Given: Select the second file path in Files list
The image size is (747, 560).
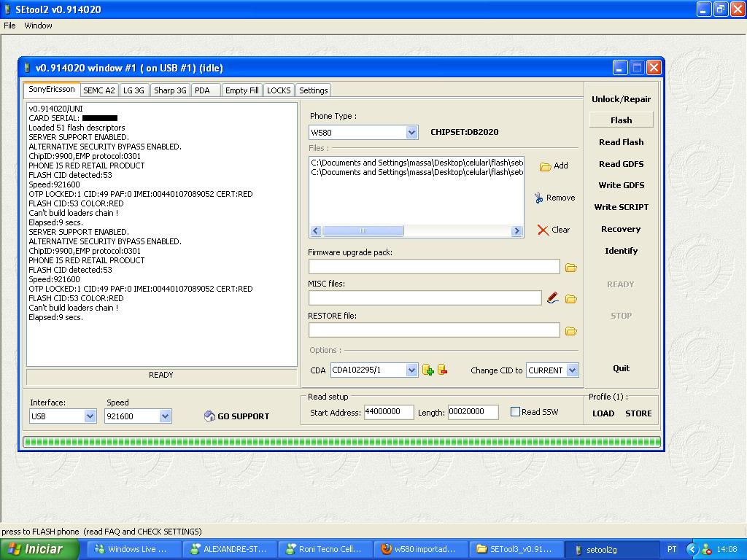Looking at the screenshot, I should click(417, 172).
